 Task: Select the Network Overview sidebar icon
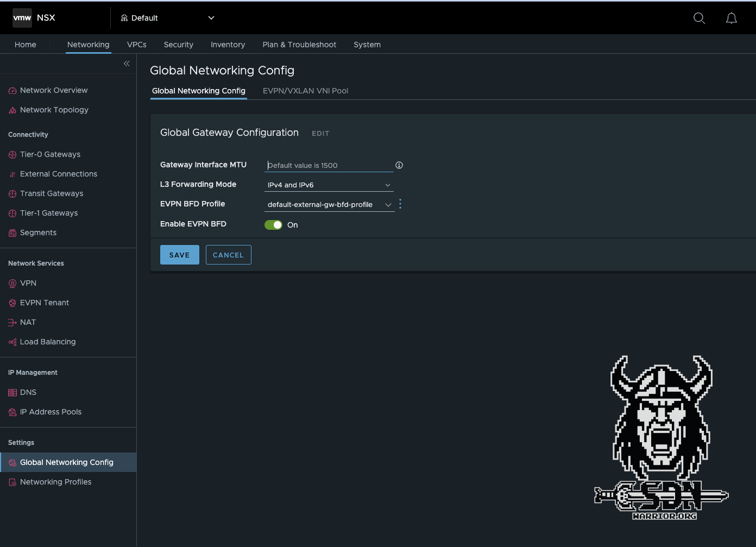[11, 90]
